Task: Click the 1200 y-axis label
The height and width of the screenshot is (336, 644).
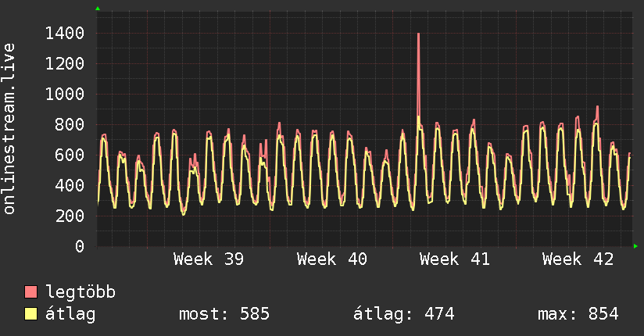Action: point(65,63)
